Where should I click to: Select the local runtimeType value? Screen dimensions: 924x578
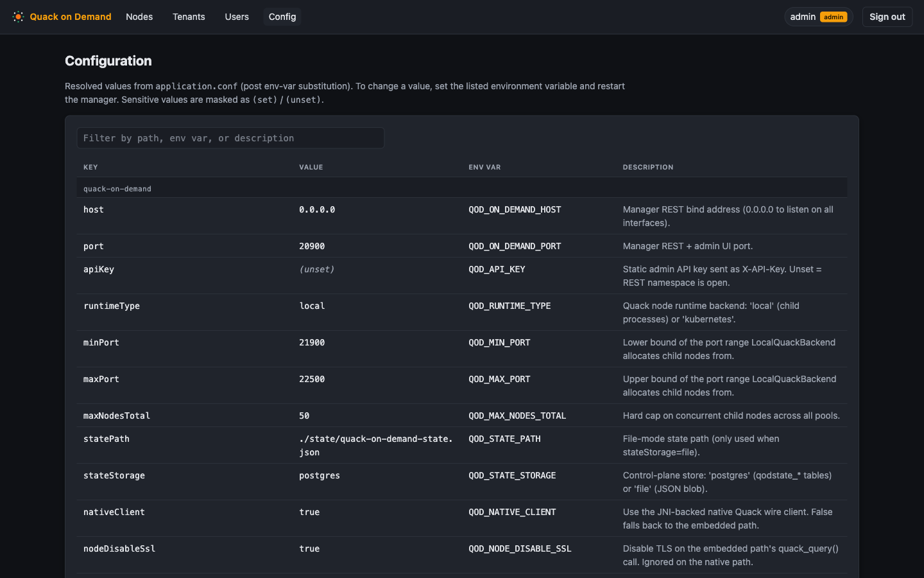click(312, 306)
